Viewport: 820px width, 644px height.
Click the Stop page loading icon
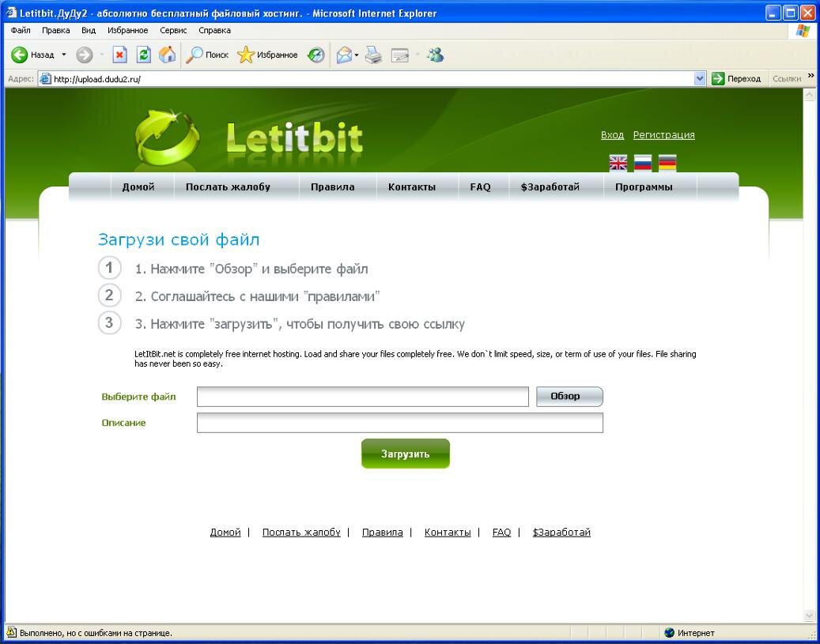[120, 55]
